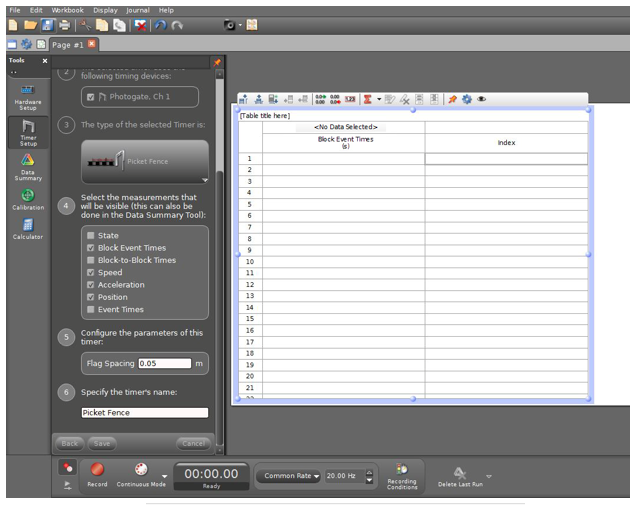
Task: Adjust the 20.00 Hz sample rate stepper
Action: 369,476
